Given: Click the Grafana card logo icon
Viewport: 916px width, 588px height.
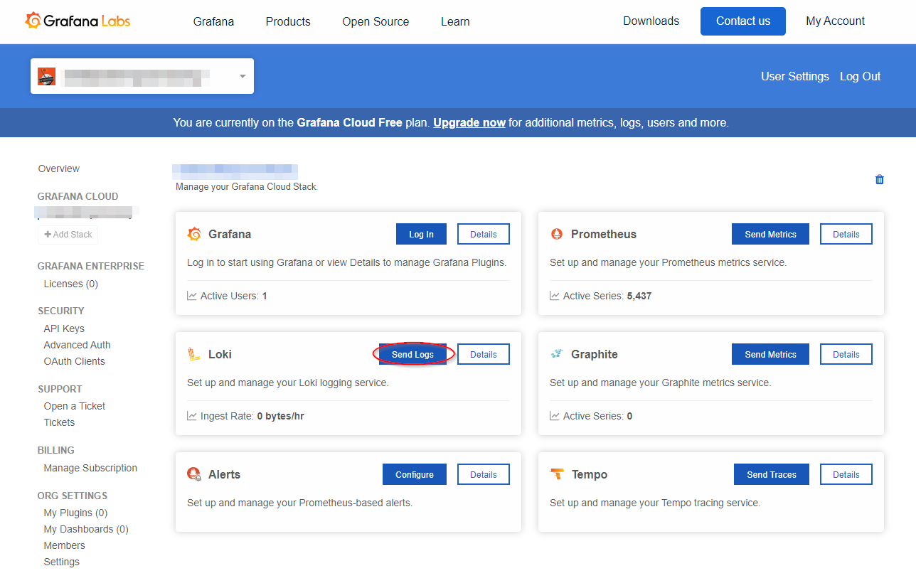Looking at the screenshot, I should click(194, 234).
